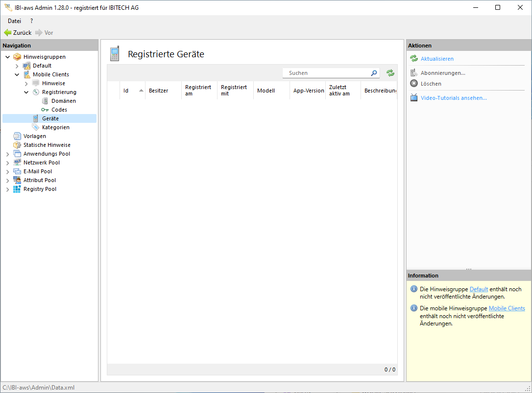
Task: Select the Codes key icon in tree
Action: coord(45,110)
